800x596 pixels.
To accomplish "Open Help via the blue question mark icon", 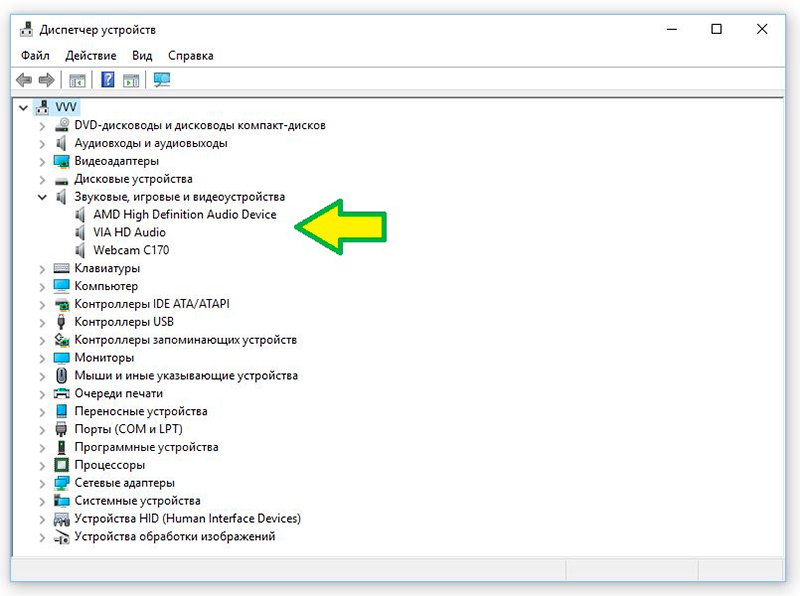I will (108, 80).
